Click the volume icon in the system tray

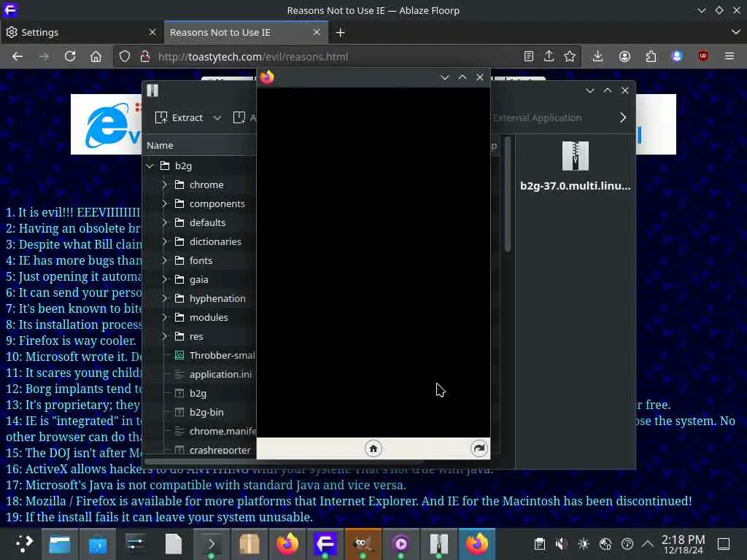pos(561,544)
